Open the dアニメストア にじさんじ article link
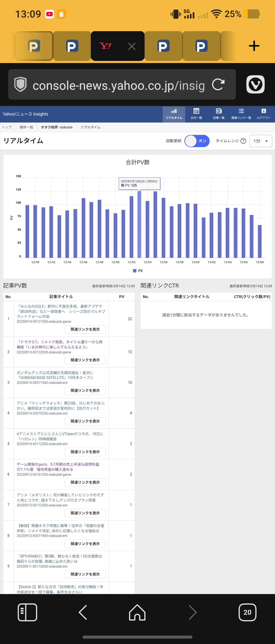Screen dimensions: 275x644 pyautogui.click(x=60, y=436)
